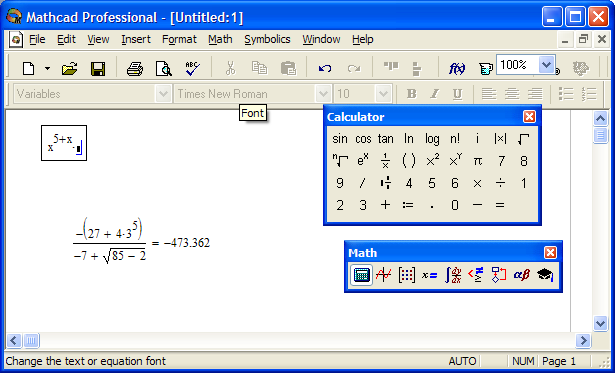This screenshot has width=615, height=373.
Task: Run spell check with ABC checkmark icon
Action: (192, 69)
